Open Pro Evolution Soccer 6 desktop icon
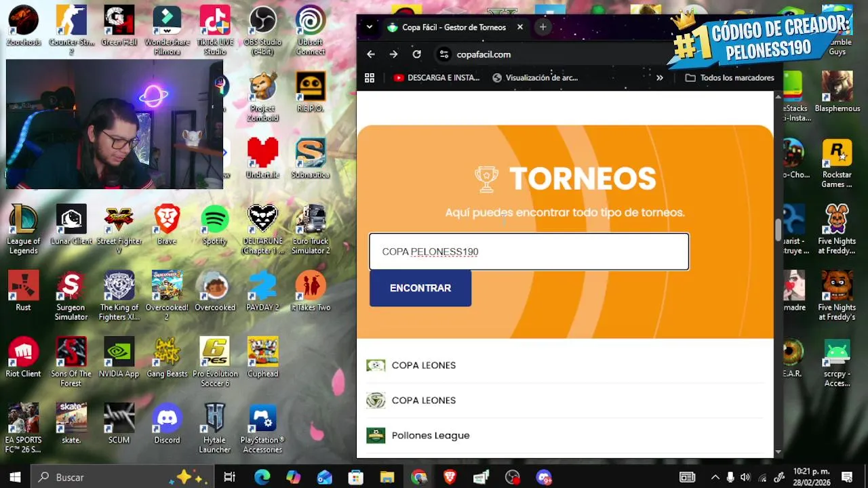 [x=215, y=362]
